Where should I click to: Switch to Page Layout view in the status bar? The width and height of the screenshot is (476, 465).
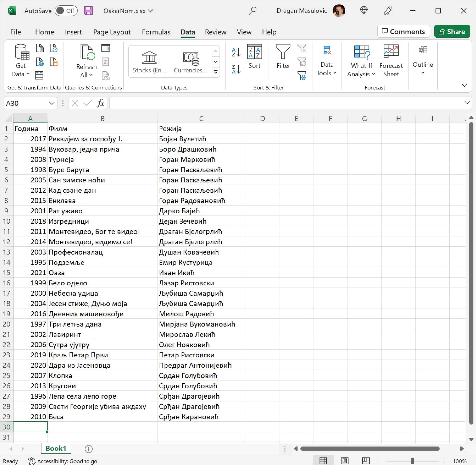(345, 461)
